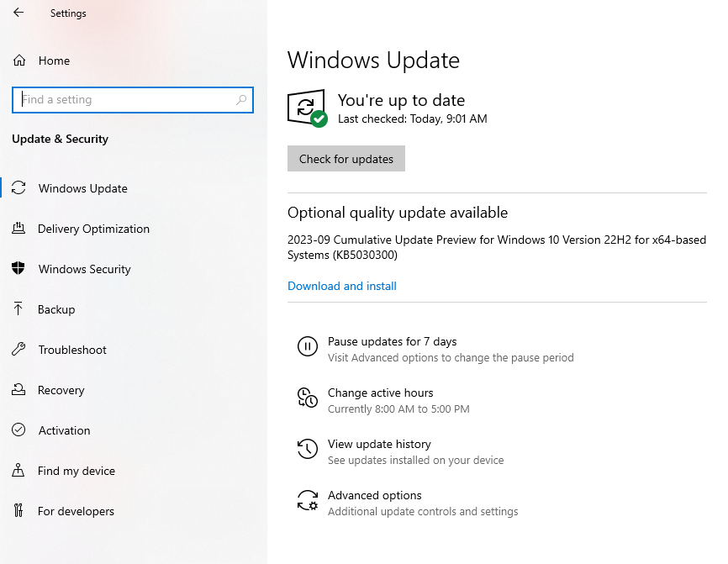Click the Download and install link

click(x=342, y=286)
